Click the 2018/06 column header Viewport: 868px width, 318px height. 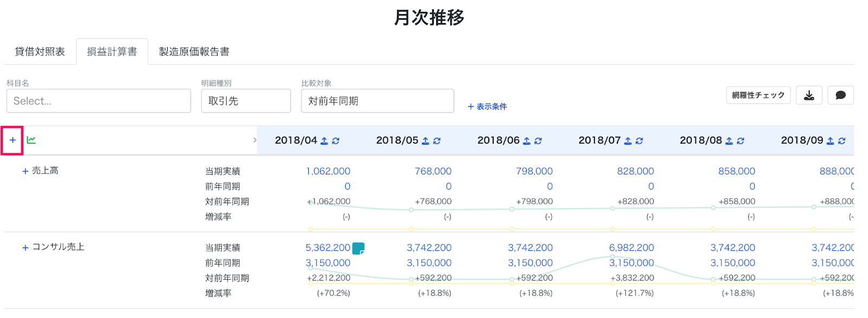498,140
